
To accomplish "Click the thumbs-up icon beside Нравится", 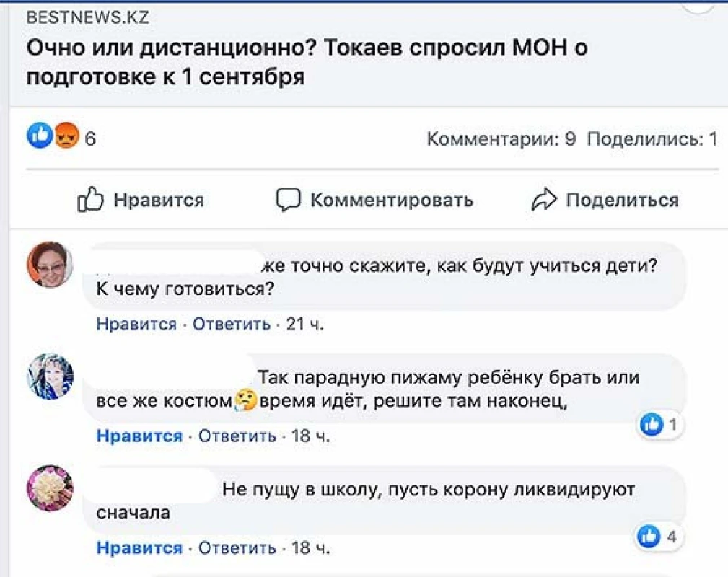I will (90, 200).
